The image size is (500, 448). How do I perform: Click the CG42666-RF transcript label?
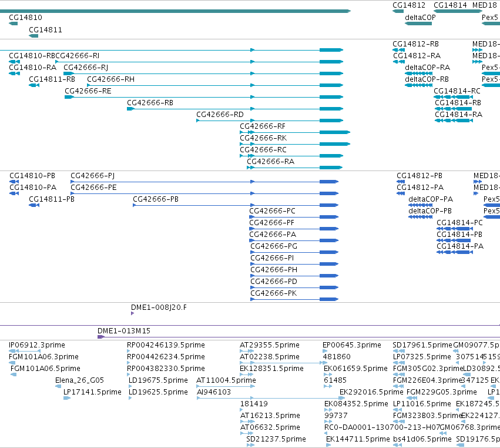(x=263, y=126)
